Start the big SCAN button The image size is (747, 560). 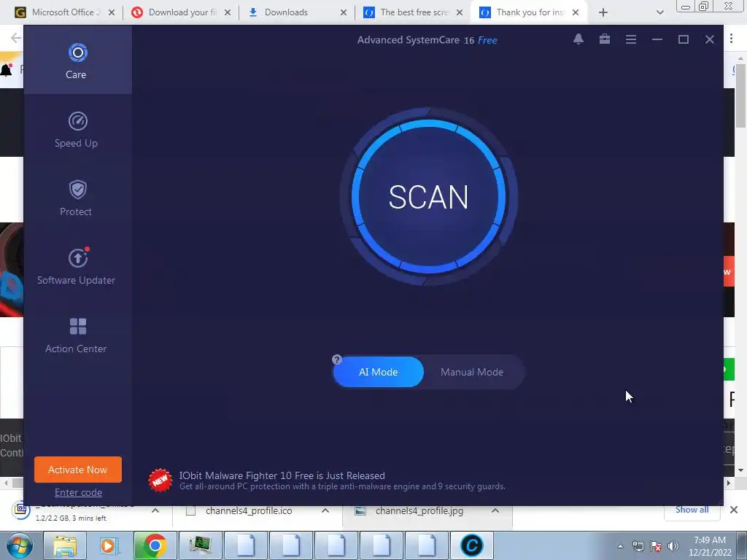[428, 197]
